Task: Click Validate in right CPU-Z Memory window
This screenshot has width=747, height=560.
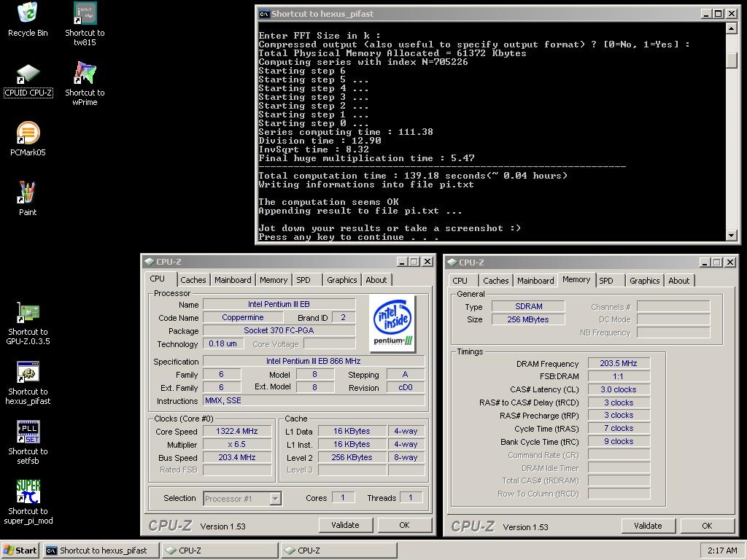Action: coord(648,526)
